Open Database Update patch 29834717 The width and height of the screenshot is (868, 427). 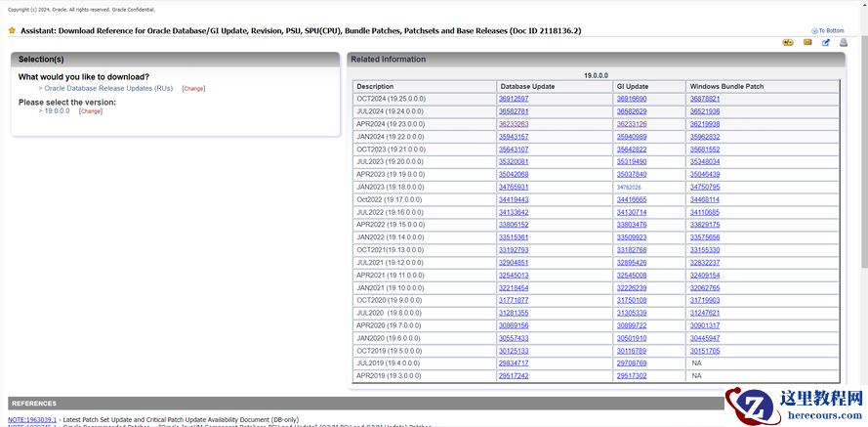pos(514,363)
